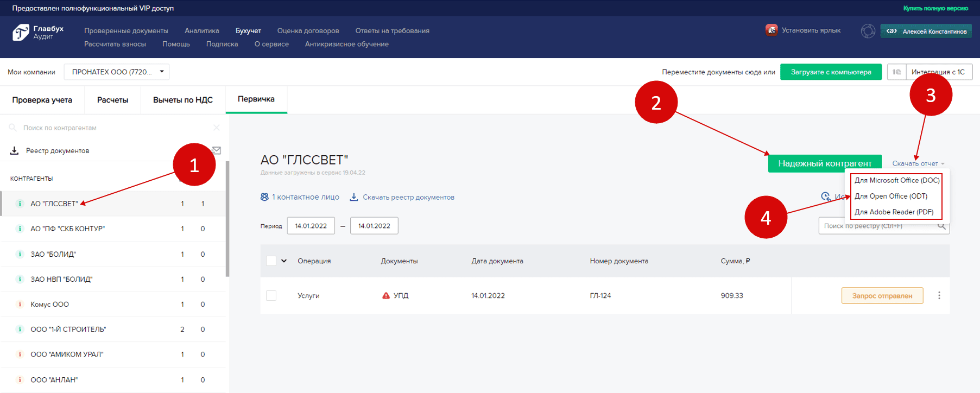The image size is (980, 393).
Task: Click Надежный контрагент button
Action: 825,163
